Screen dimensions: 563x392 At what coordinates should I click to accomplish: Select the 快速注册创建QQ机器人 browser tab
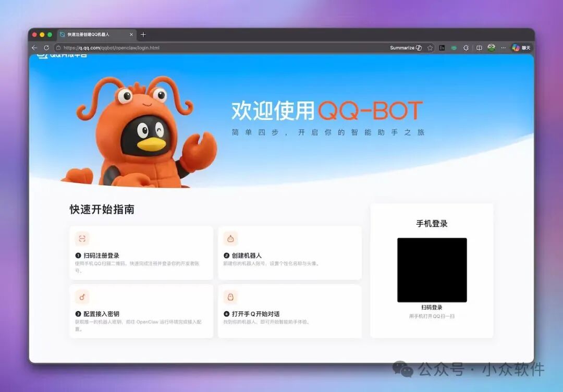89,34
